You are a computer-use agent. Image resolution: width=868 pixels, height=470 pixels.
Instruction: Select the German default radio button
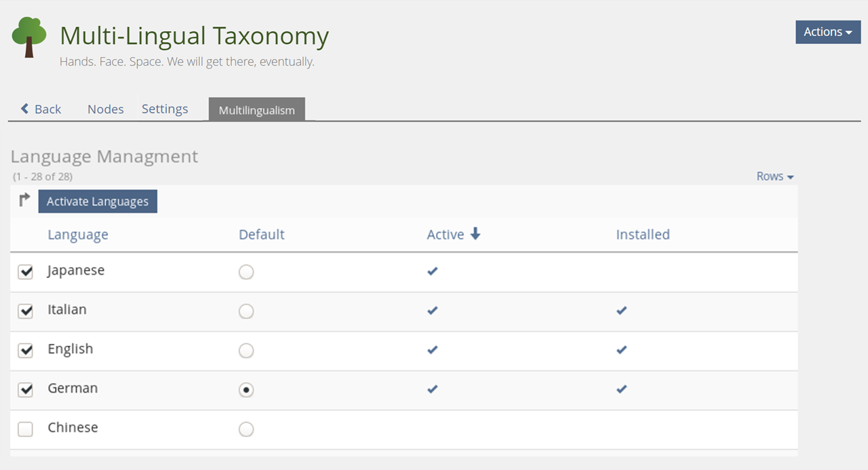click(x=246, y=390)
